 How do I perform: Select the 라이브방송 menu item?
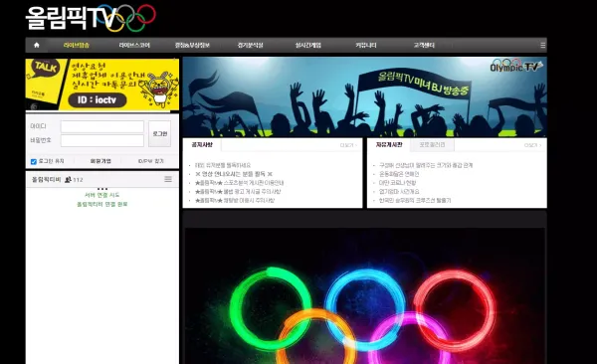[x=77, y=45]
